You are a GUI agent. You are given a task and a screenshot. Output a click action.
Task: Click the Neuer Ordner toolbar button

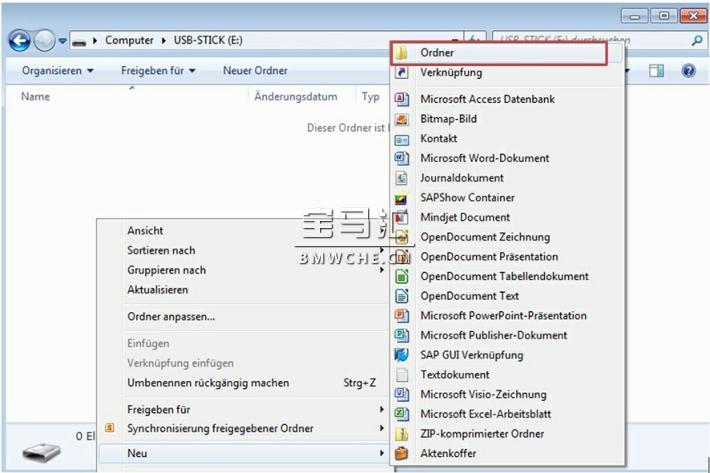coord(255,71)
